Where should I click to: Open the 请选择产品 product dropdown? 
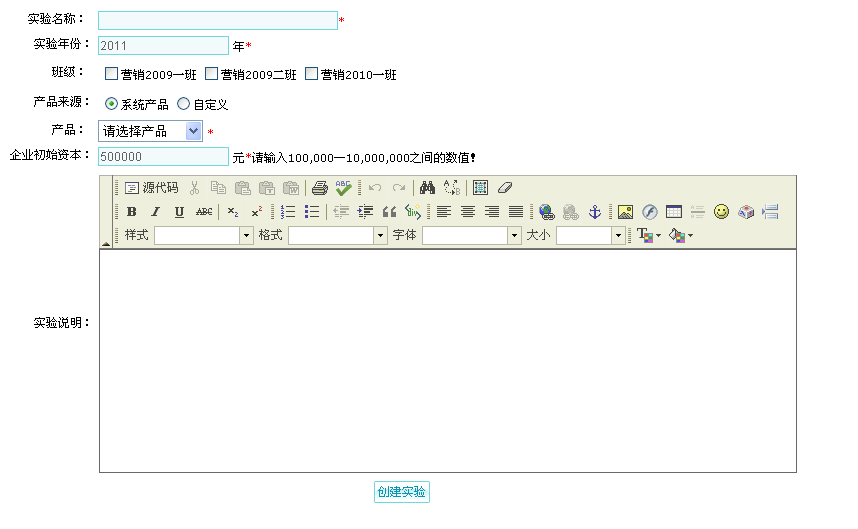(x=150, y=131)
